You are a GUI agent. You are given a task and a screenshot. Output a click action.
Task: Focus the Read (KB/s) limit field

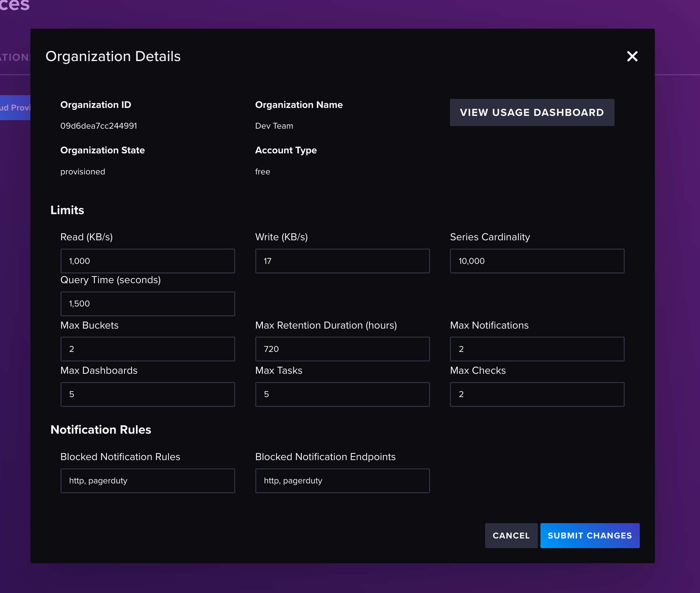148,261
